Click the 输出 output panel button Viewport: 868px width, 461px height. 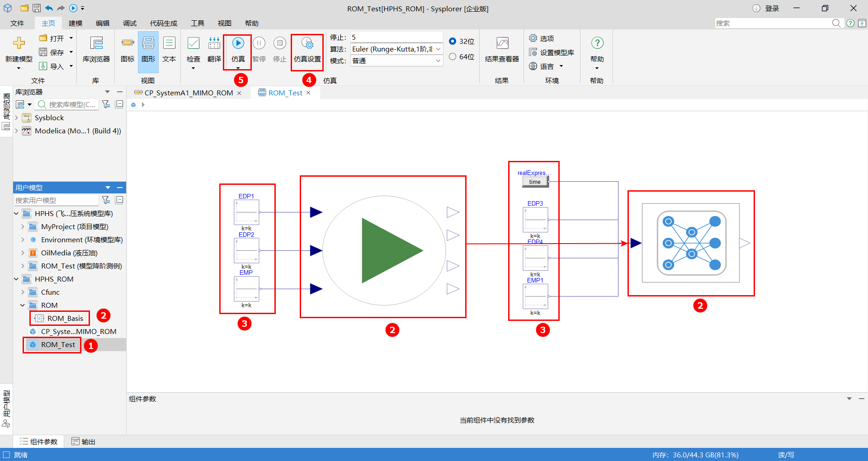[x=84, y=442]
